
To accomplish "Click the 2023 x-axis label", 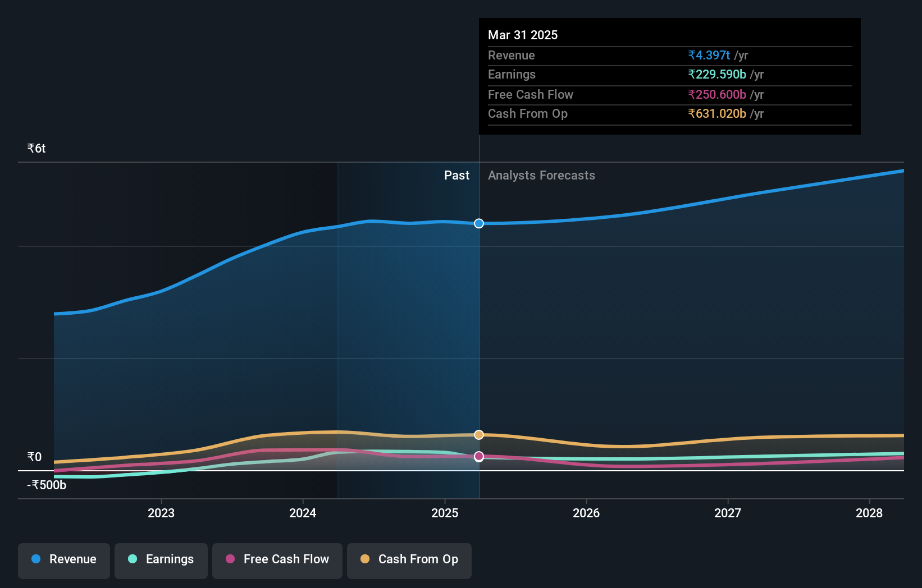I will pos(161,513).
